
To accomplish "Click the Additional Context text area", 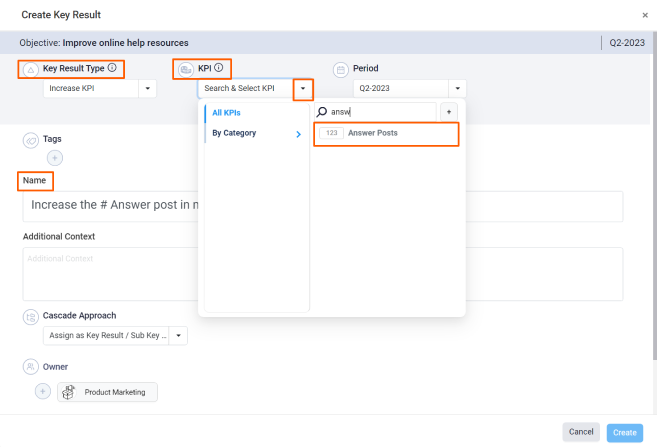I will point(323,274).
